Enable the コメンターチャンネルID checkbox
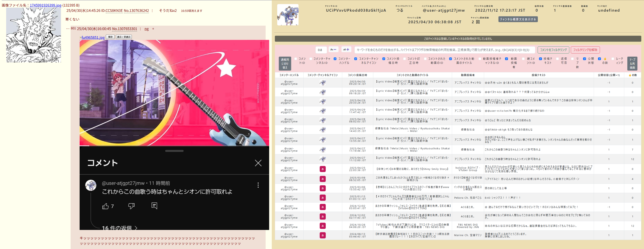Screen dimensions: 644x249 tap(311, 59)
